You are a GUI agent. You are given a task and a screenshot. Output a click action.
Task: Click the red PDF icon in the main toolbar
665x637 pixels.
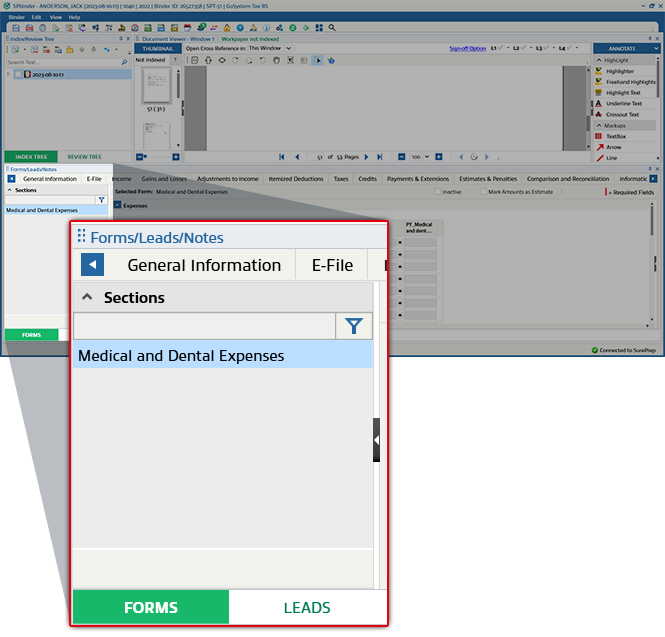click(29, 28)
